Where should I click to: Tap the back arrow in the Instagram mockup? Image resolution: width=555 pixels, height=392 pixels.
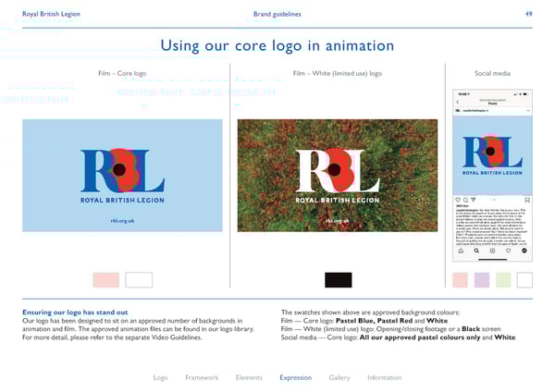point(457,104)
